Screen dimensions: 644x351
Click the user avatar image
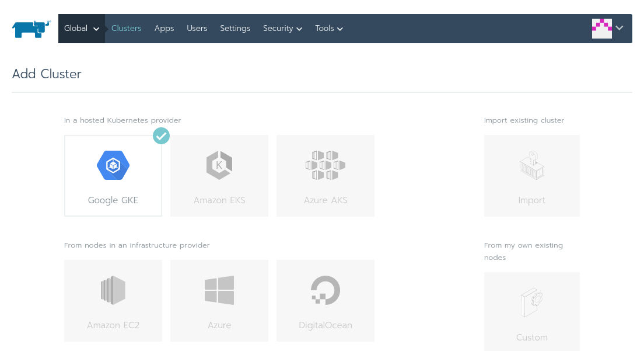pyautogui.click(x=601, y=29)
